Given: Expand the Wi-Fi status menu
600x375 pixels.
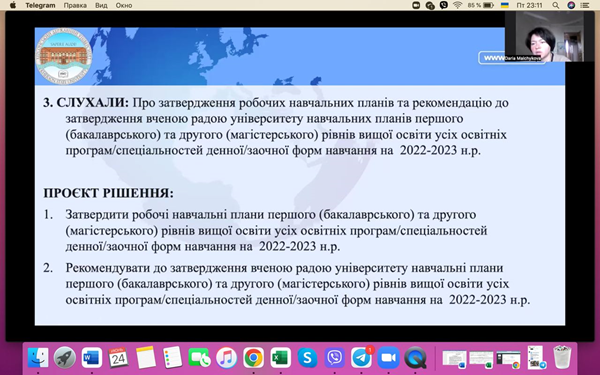Looking at the screenshot, I should click(x=457, y=5).
